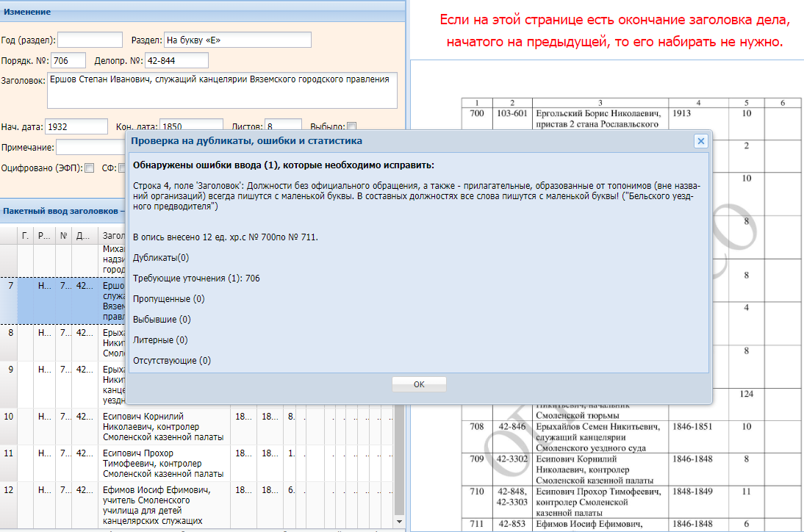Select grid row 12 Ефимов Иосиф Ефимович
This screenshot has height=532, width=804.
tap(198, 505)
